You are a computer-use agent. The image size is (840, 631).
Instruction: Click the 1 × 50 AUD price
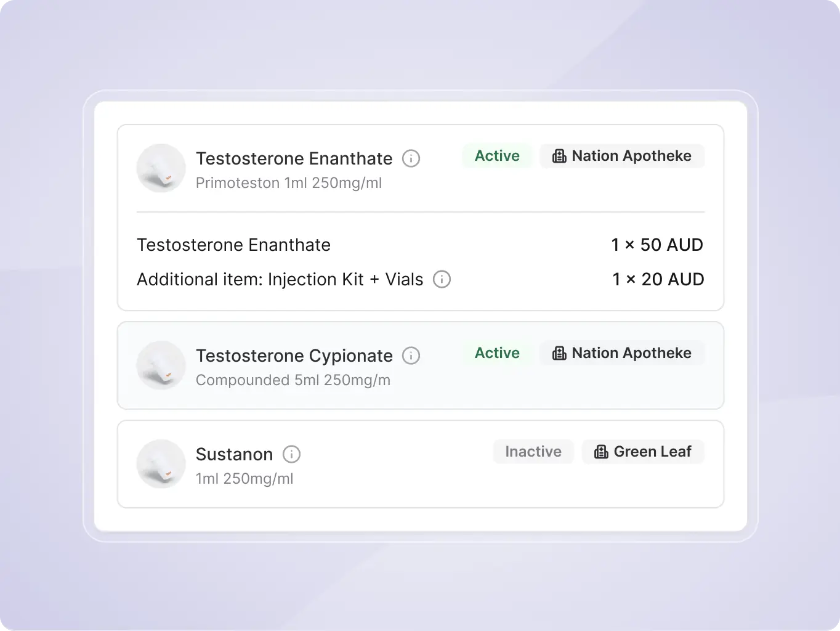click(x=656, y=245)
